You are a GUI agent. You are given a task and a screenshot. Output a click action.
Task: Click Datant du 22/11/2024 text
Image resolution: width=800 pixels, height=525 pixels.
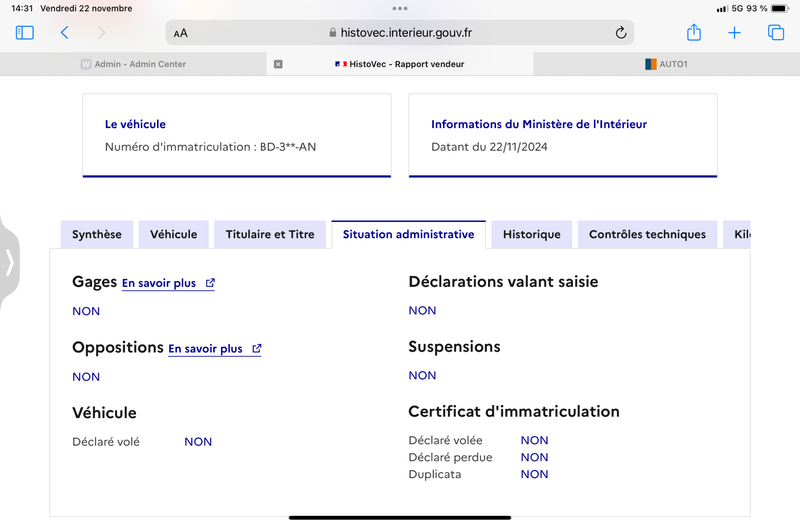point(489,147)
